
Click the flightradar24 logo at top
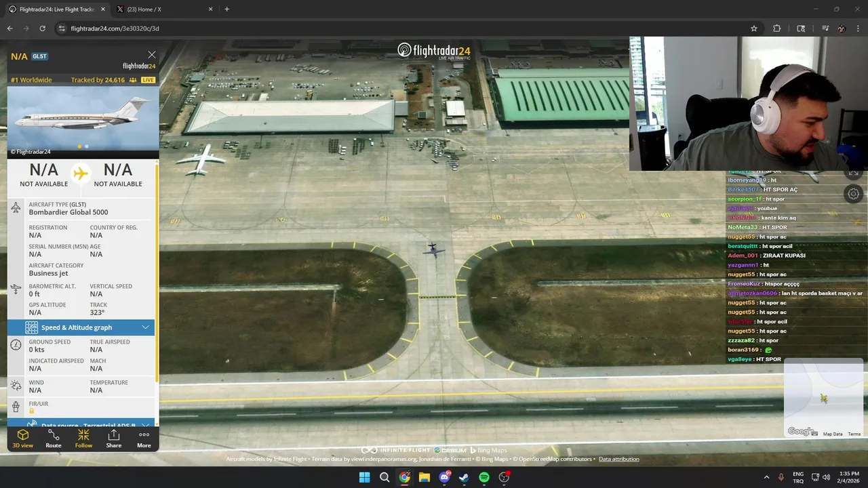point(434,51)
